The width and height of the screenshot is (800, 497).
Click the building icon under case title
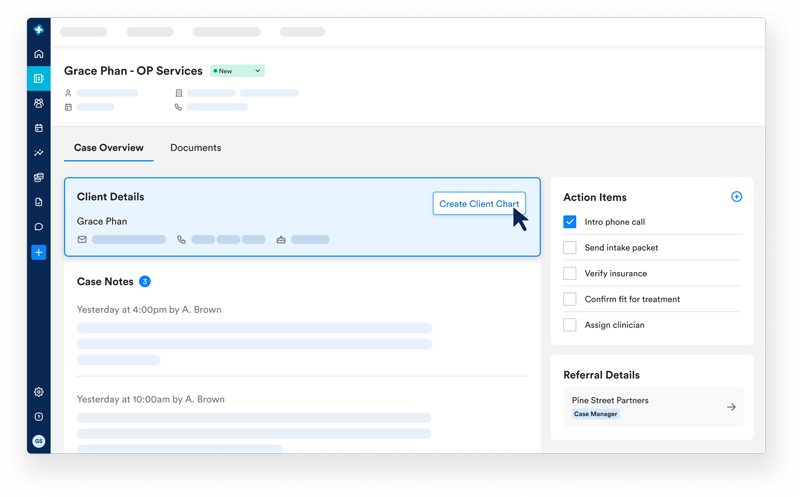tap(179, 93)
